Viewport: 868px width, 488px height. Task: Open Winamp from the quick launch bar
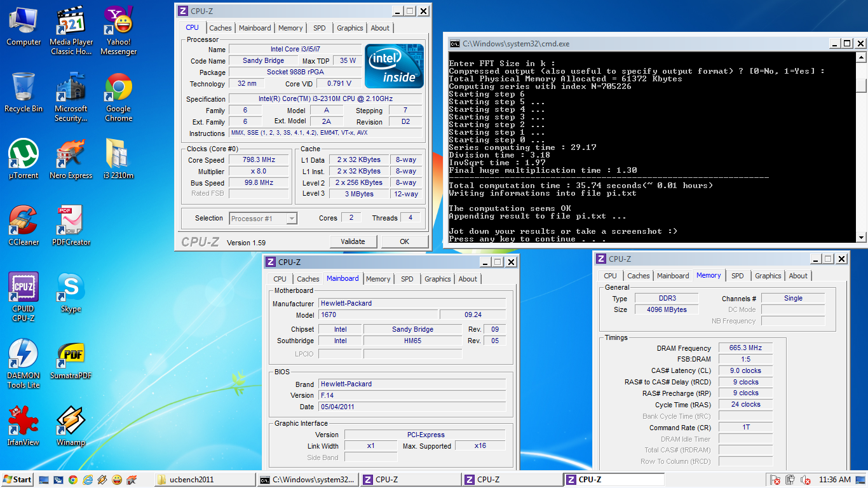point(102,480)
